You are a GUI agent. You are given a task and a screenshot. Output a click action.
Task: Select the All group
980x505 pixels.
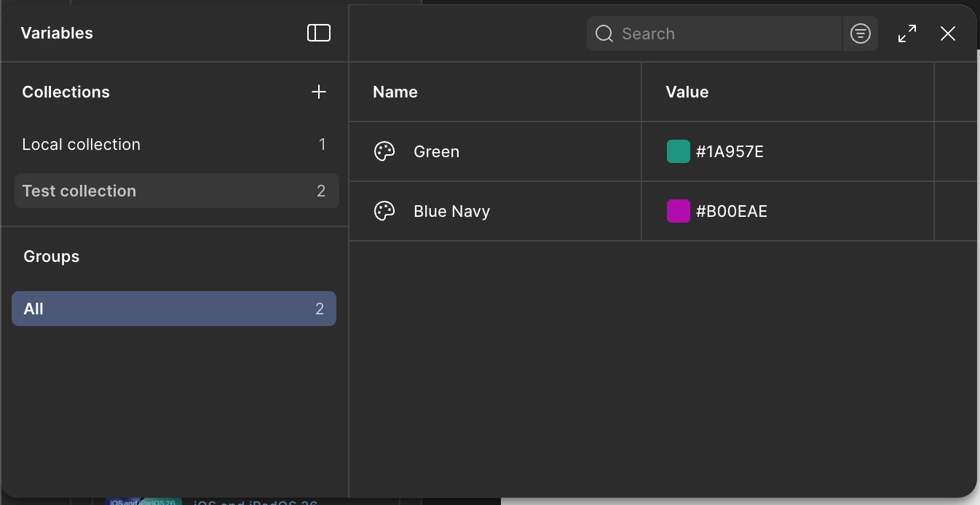(174, 309)
